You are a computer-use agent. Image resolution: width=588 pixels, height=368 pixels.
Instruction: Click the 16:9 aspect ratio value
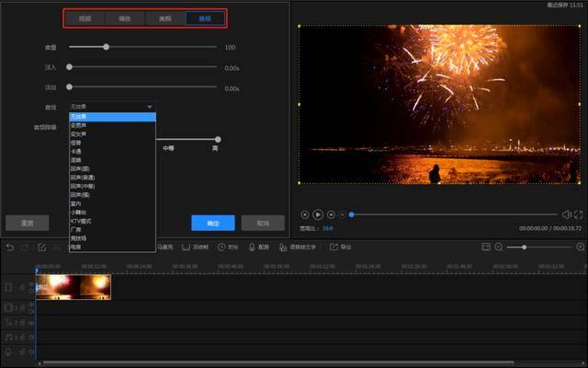tap(327, 227)
